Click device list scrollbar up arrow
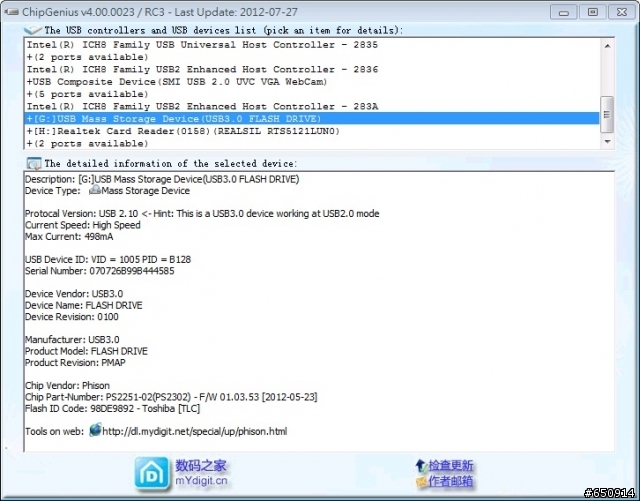The image size is (640, 501). click(607, 46)
